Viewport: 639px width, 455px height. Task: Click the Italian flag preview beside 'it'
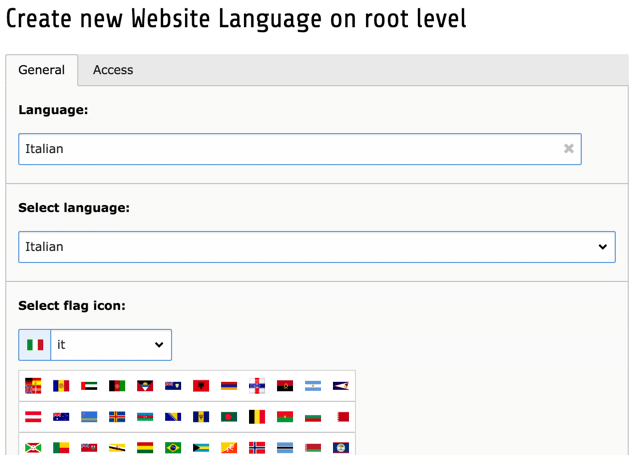coord(35,345)
